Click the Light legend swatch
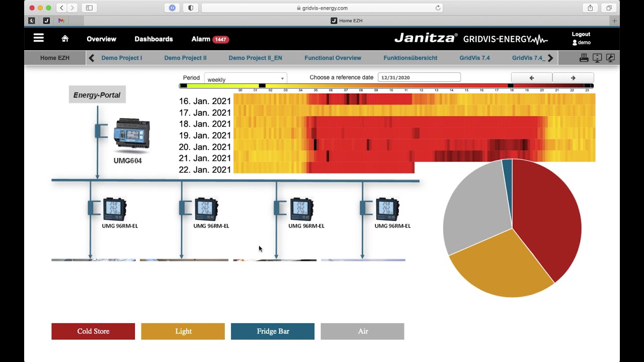 (x=183, y=331)
